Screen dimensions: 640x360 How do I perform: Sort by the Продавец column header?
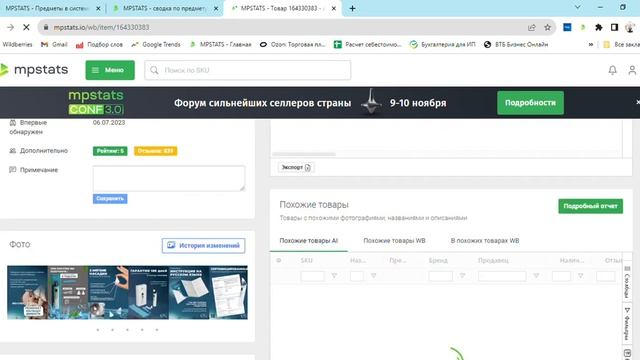coord(493,260)
